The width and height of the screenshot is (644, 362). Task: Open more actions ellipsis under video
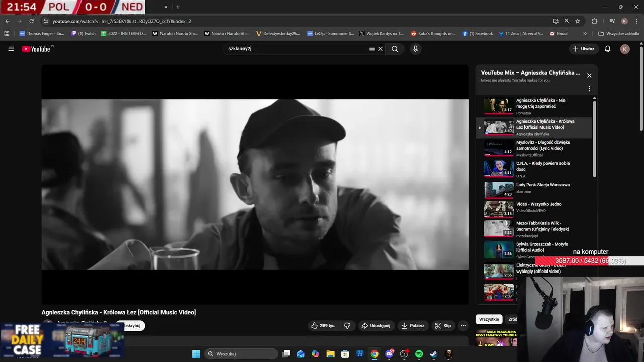pyautogui.click(x=463, y=326)
